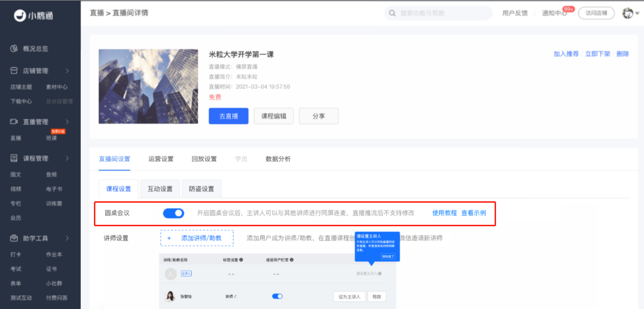Open 下载中心 in the sidebar
The image size is (644, 309).
click(x=21, y=101)
